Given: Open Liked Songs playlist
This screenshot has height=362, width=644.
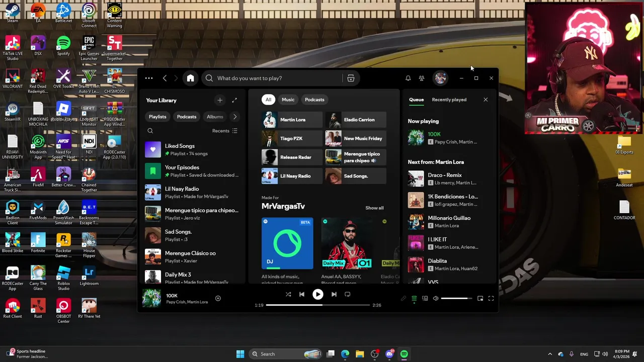Looking at the screenshot, I should point(192,149).
